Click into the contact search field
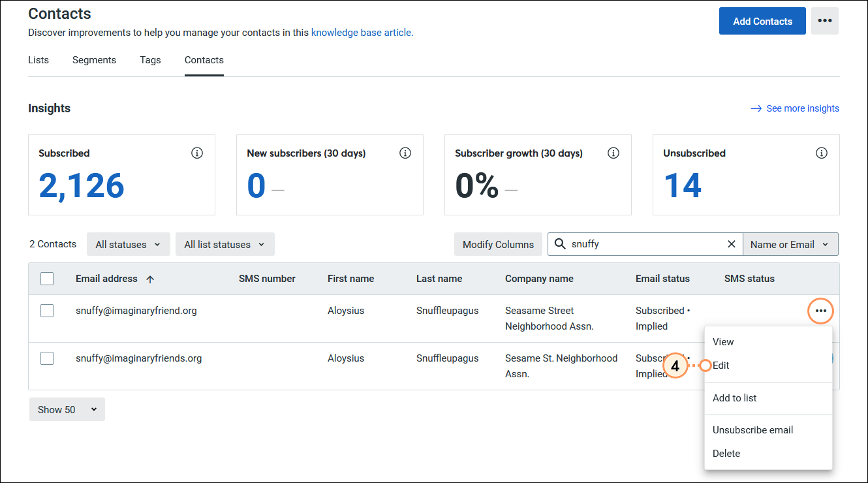 646,244
